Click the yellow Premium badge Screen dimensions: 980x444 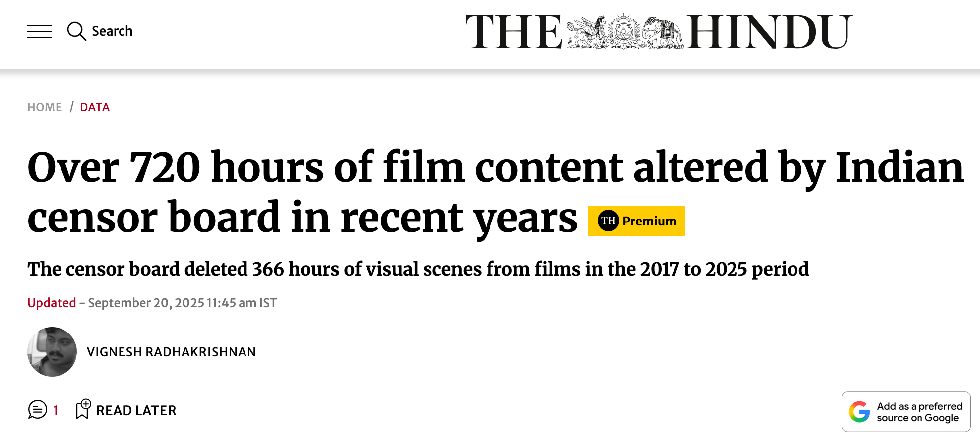(x=649, y=221)
